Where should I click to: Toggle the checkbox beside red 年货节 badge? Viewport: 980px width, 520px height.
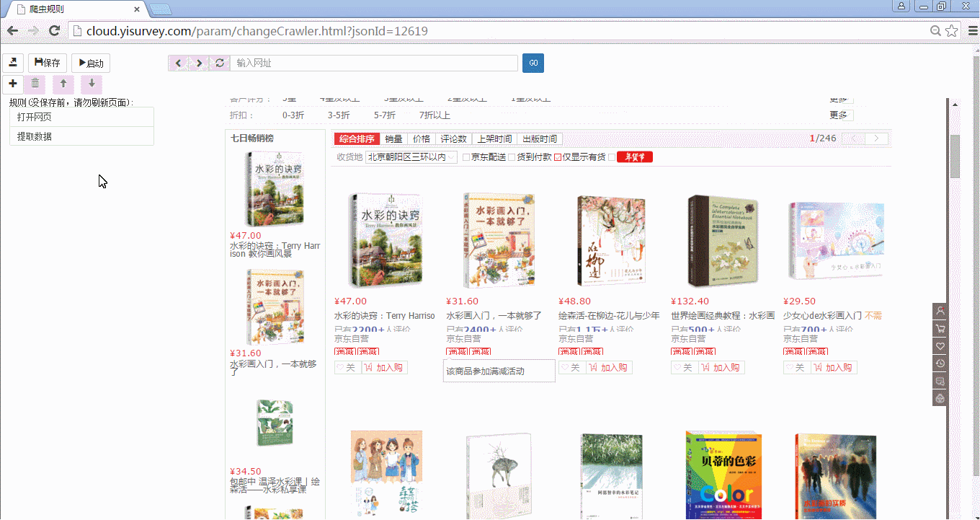click(612, 157)
